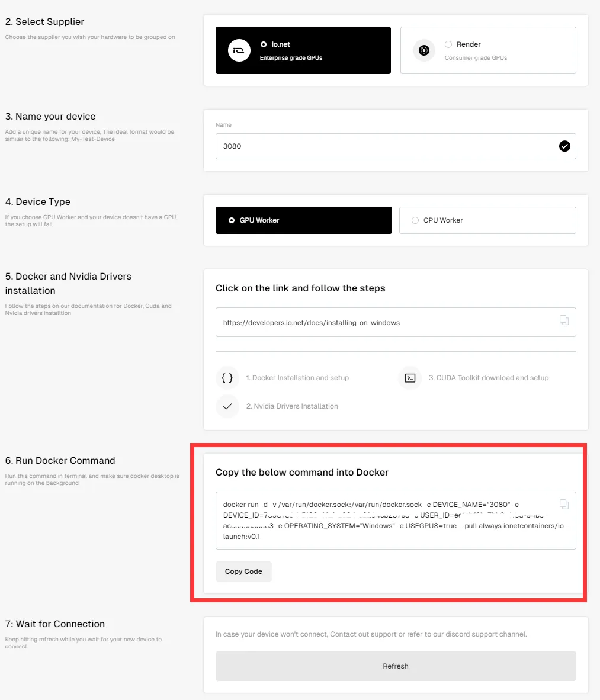Click the Copy Code button
Image resolution: width=600 pixels, height=700 pixels.
point(243,571)
